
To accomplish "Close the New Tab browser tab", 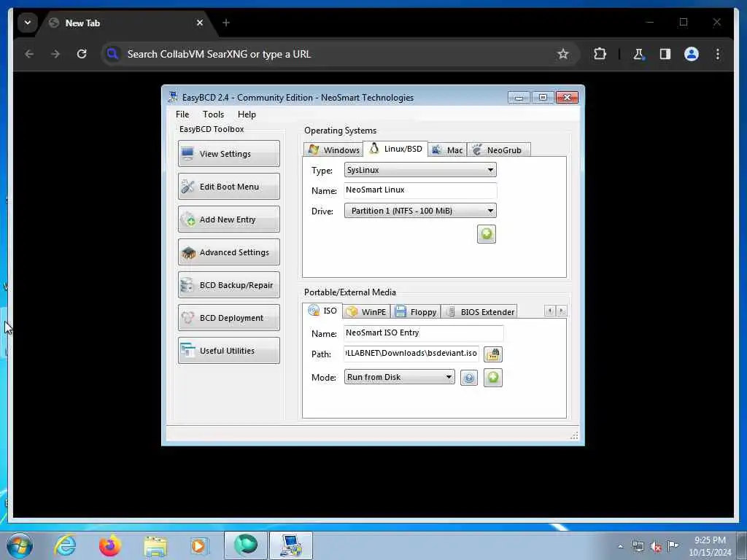I will [200, 23].
